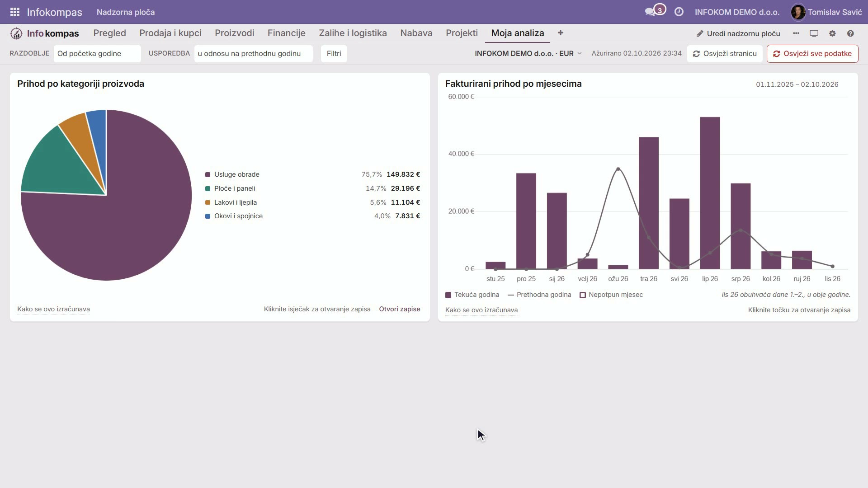Viewport: 868px width, 488px height.
Task: Open the Nabava tab
Action: click(416, 33)
